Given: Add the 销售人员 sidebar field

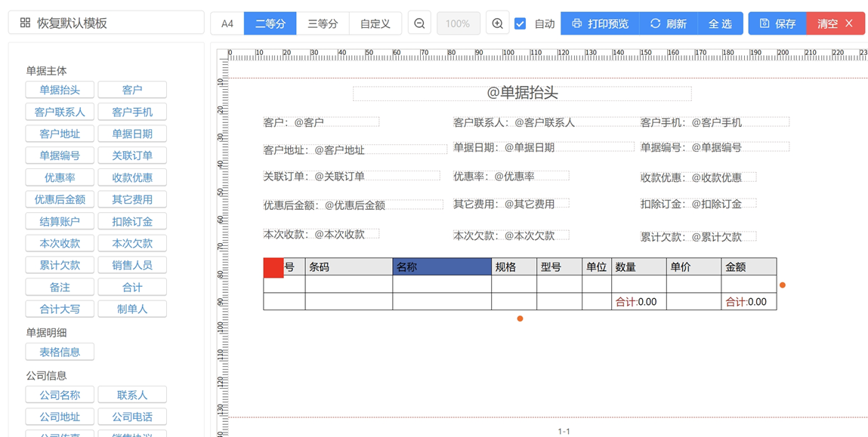Looking at the screenshot, I should [132, 265].
